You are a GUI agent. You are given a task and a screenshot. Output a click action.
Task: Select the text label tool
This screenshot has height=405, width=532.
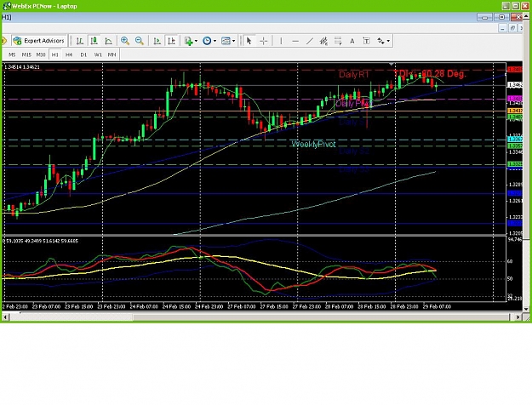click(366, 41)
